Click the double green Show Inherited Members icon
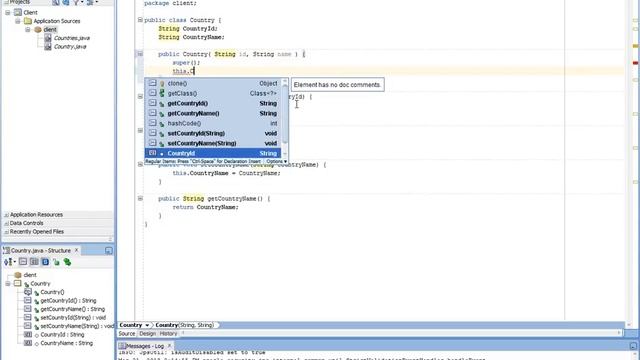The image size is (640, 360). (x=67, y=262)
